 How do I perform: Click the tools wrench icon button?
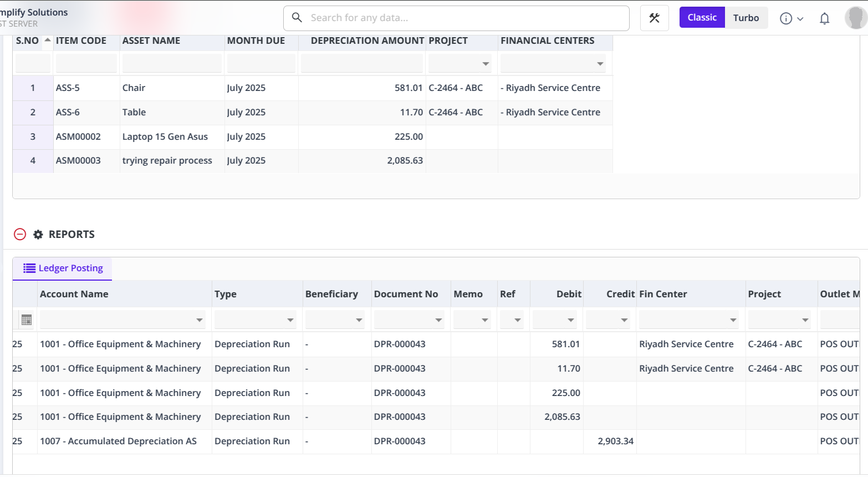click(654, 18)
